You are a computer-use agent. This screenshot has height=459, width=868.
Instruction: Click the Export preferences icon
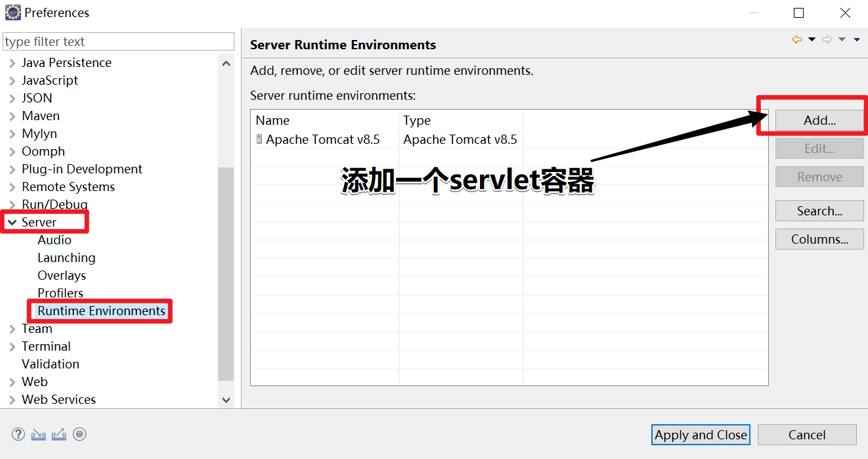(x=59, y=434)
